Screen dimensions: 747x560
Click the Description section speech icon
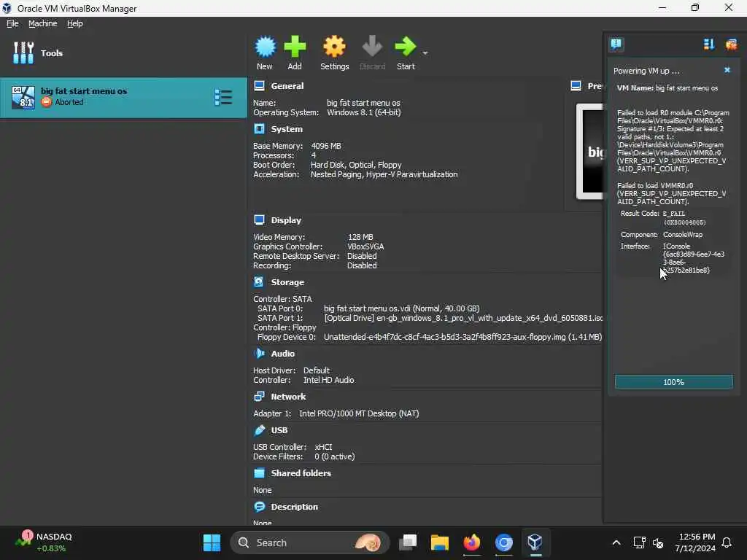[x=259, y=507]
